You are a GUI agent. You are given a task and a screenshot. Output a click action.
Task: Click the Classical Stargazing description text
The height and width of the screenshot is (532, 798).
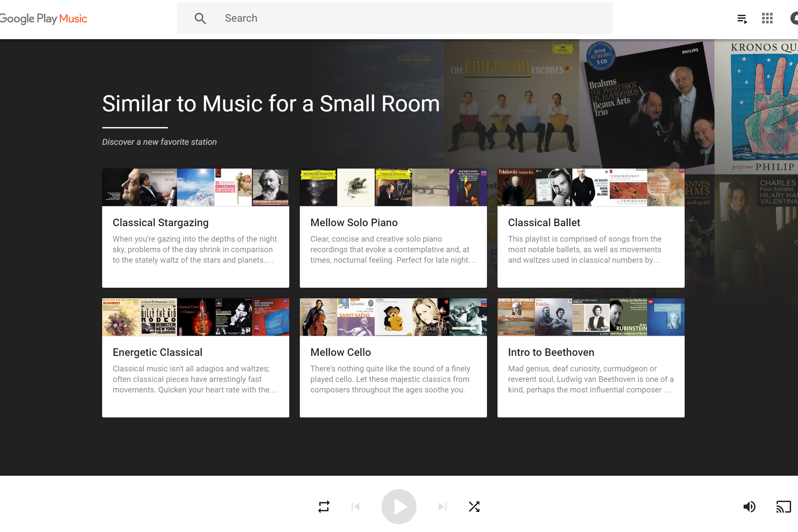(195, 250)
